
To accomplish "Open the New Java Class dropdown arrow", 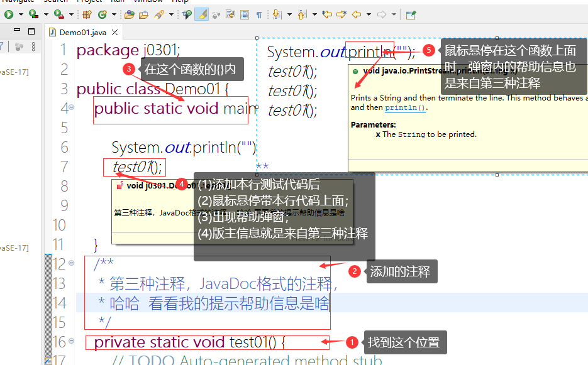I will click(114, 14).
